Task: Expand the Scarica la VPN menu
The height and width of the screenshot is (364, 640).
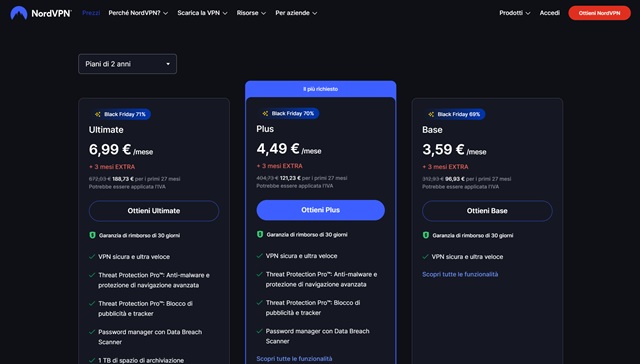Action: 202,13
